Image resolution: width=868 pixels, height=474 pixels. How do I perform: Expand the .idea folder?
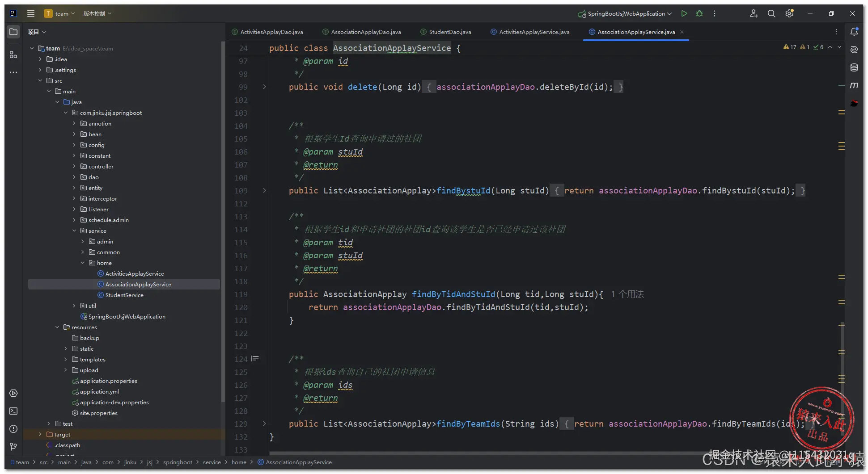pyautogui.click(x=40, y=59)
